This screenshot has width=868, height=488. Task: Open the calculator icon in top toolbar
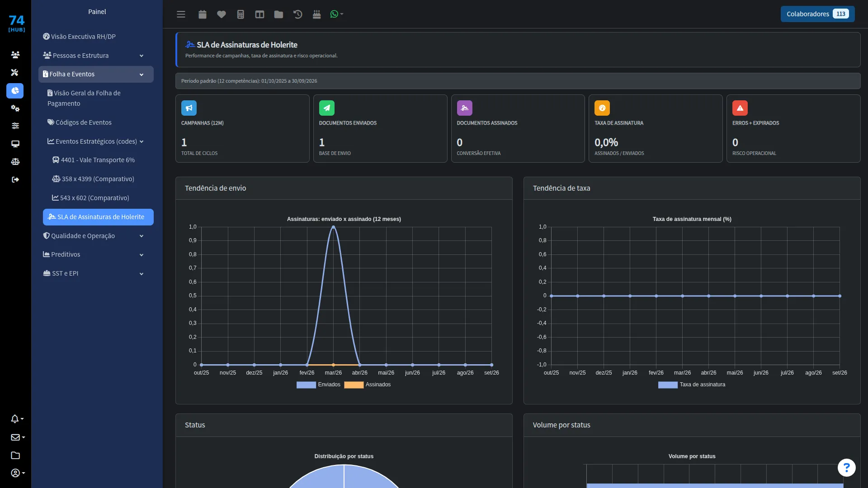pos(241,14)
